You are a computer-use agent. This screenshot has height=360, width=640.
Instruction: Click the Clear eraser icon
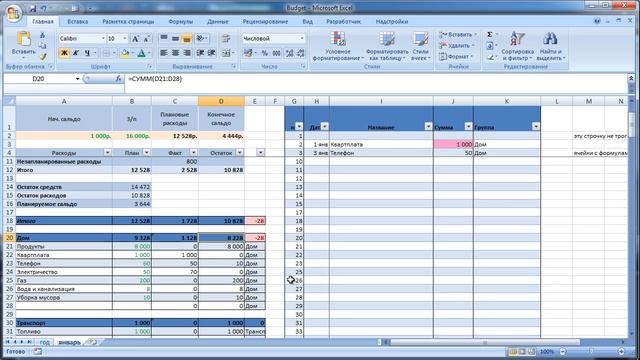coord(490,57)
